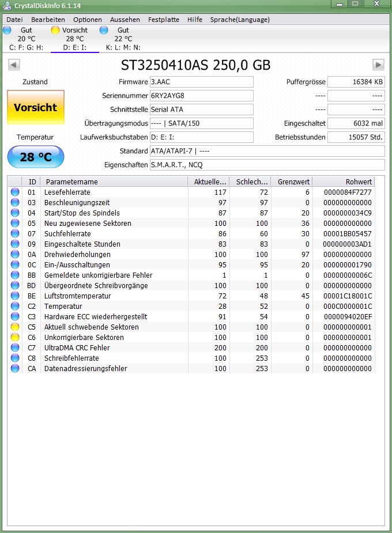Open the Aussehen menu

(x=125, y=20)
